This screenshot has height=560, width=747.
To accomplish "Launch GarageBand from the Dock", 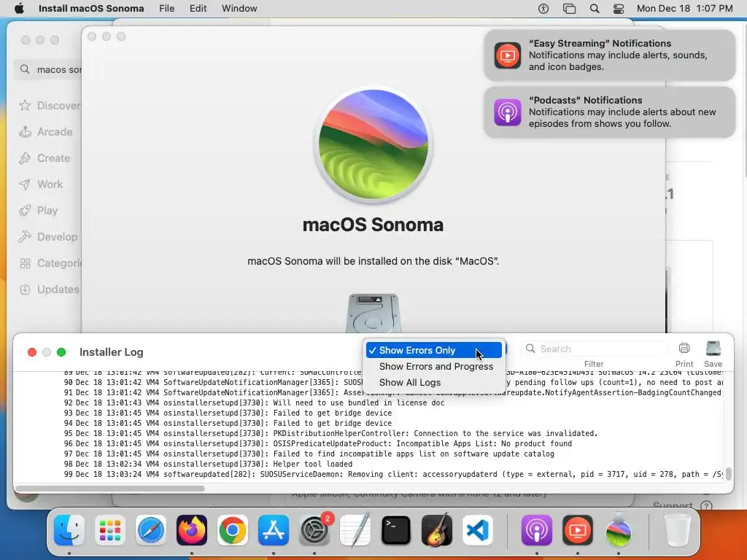I will coord(437,530).
